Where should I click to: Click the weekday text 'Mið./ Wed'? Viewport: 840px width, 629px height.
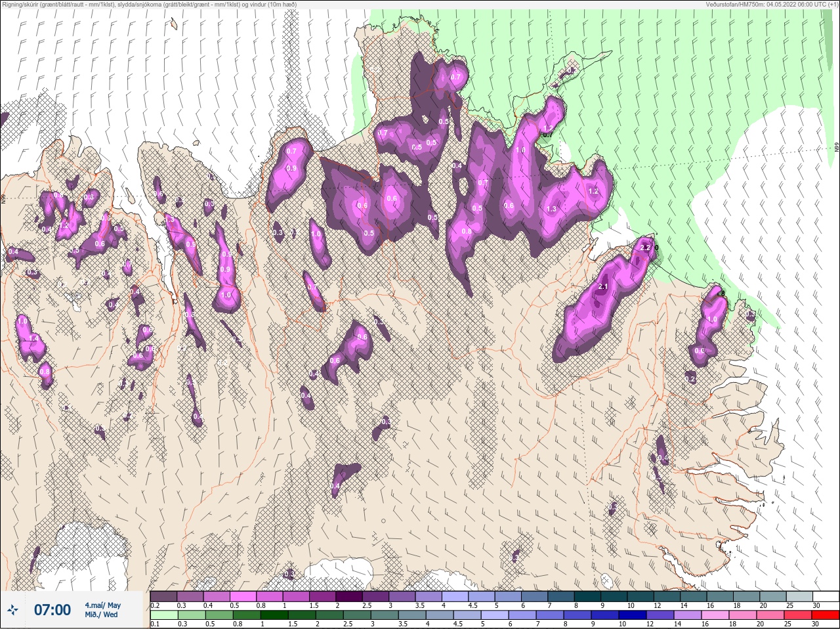tap(102, 615)
